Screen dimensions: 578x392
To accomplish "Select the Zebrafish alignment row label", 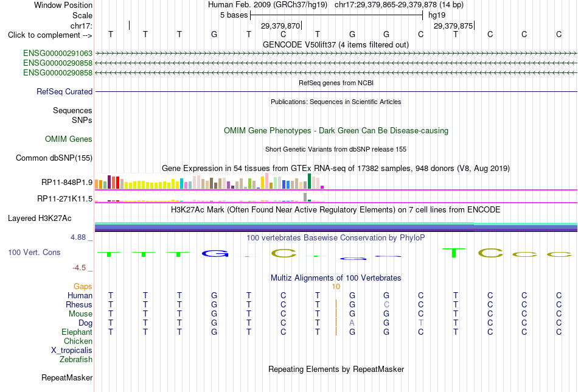I will pyautogui.click(x=76, y=359).
